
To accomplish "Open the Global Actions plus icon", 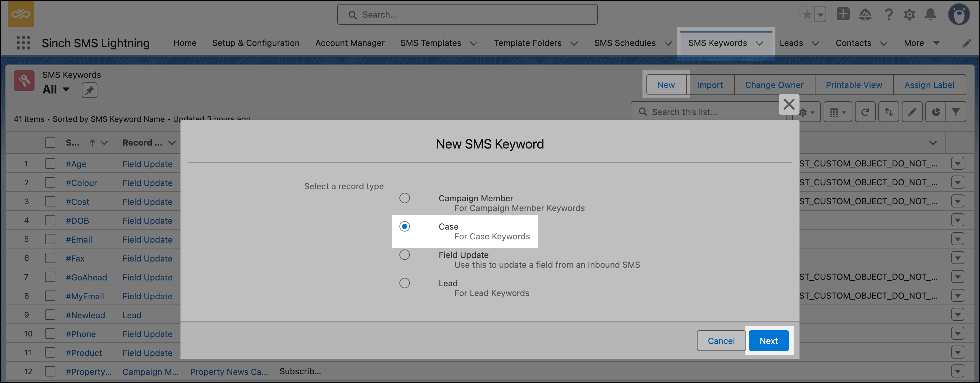I will pos(843,14).
